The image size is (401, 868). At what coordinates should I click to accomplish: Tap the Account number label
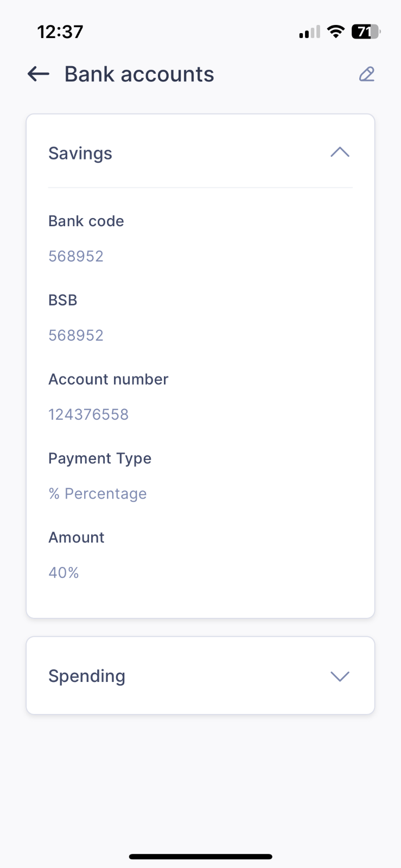tap(109, 379)
